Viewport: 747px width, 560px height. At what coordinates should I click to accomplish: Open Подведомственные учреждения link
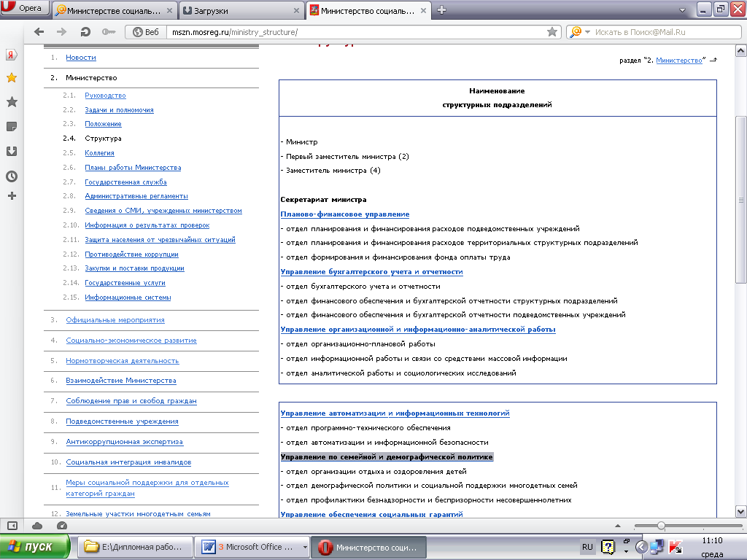(122, 421)
